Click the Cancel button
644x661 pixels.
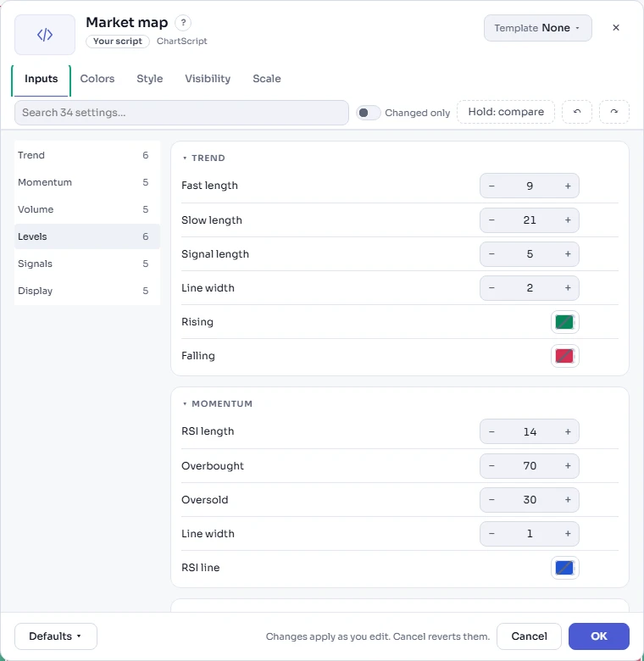(529, 636)
